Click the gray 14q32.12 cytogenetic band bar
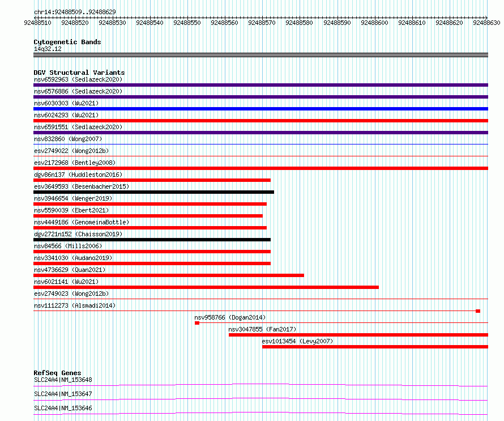Viewport: 504px width, 421px height. pos(260,55)
